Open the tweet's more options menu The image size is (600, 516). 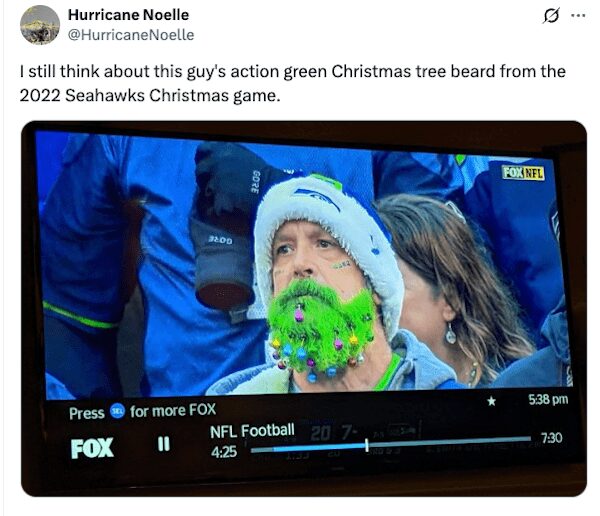[577, 17]
